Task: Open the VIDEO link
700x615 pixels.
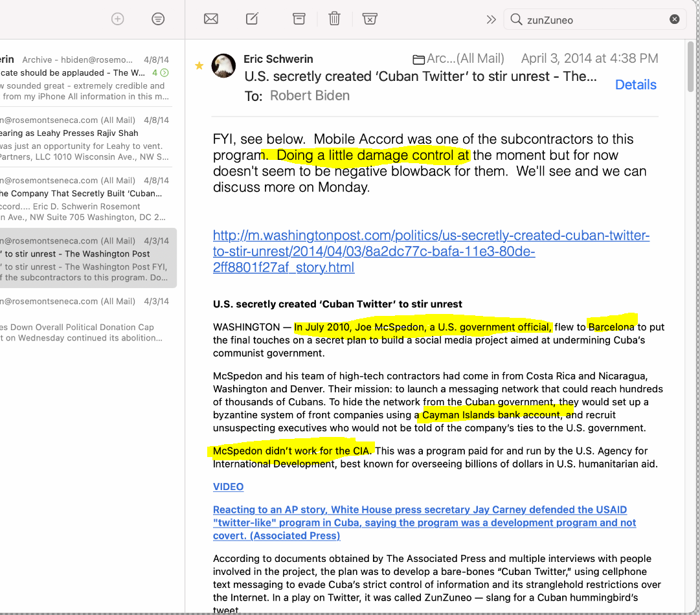Action: coord(228,487)
